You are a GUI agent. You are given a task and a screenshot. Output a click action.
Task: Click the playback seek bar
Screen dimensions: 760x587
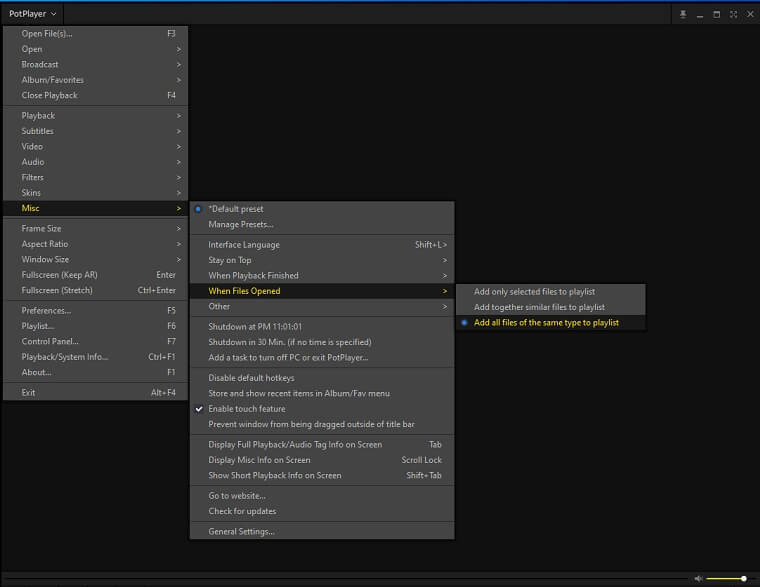click(x=347, y=578)
